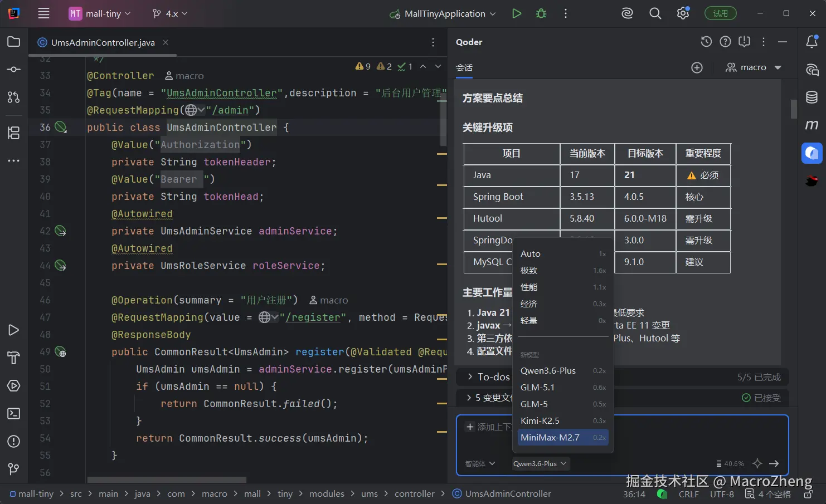The width and height of the screenshot is (826, 504).
Task: Open the Build hammer tool window
Action: coord(14,358)
